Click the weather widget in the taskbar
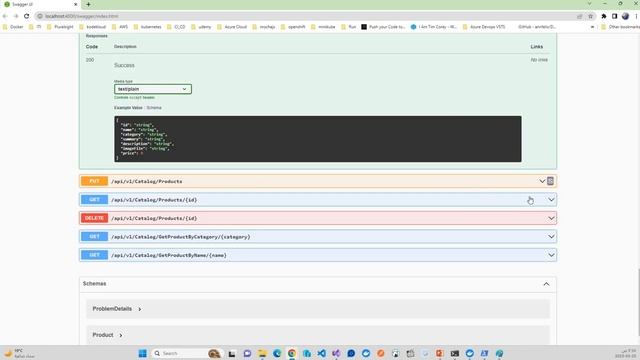Image resolution: width=640 pixels, height=360 pixels. pyautogui.click(x=19, y=353)
